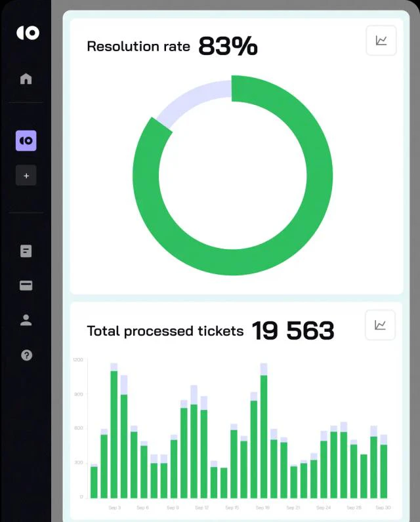Open the user profile icon
The image size is (420, 522).
(26, 320)
